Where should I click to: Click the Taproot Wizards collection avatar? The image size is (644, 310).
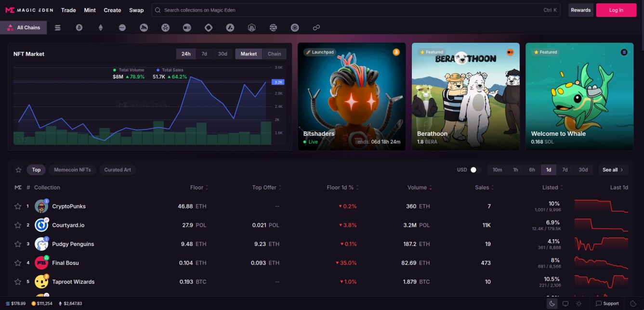(x=41, y=282)
